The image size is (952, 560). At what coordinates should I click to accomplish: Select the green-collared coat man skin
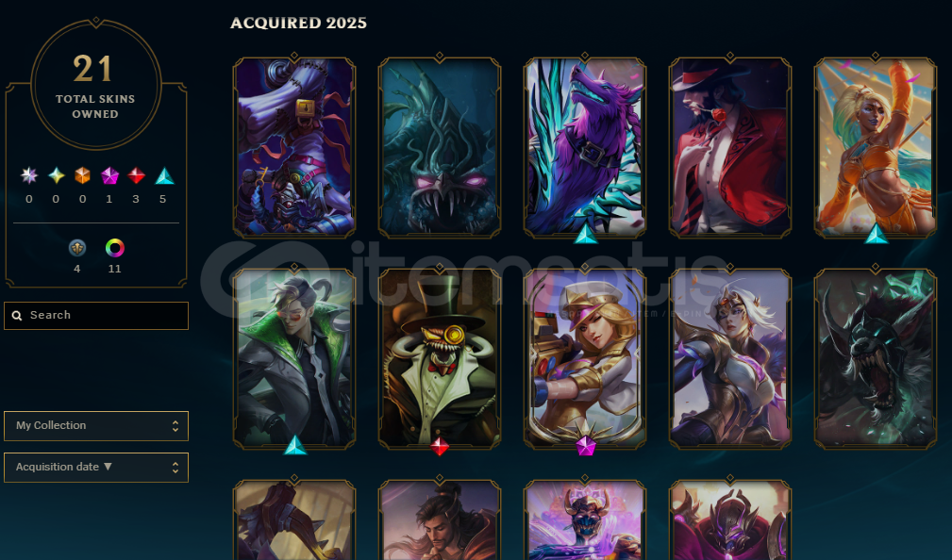click(x=294, y=358)
